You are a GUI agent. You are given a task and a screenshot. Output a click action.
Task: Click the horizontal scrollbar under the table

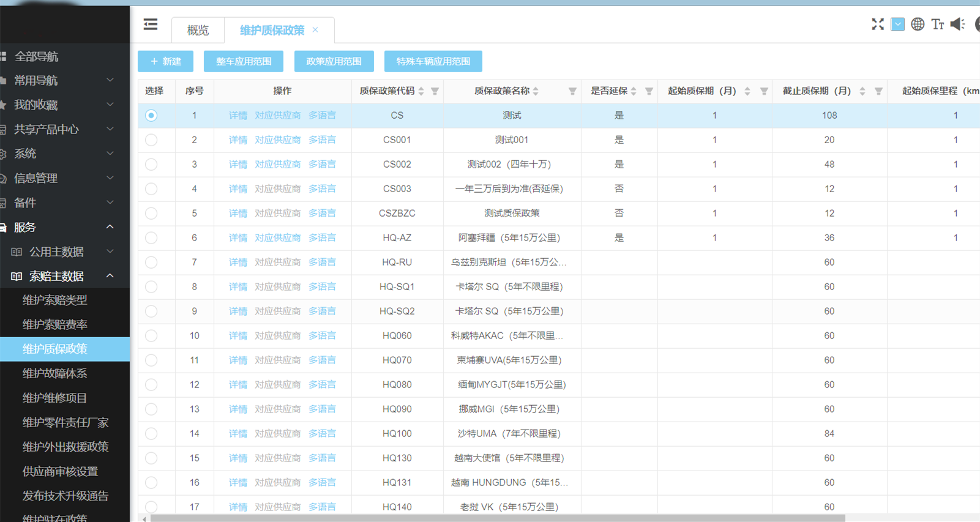pos(497,518)
